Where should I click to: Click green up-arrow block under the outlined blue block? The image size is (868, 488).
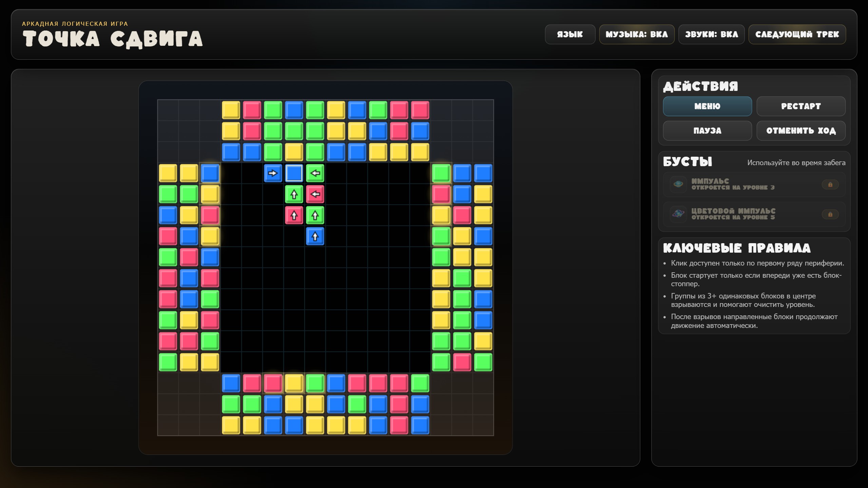(294, 194)
